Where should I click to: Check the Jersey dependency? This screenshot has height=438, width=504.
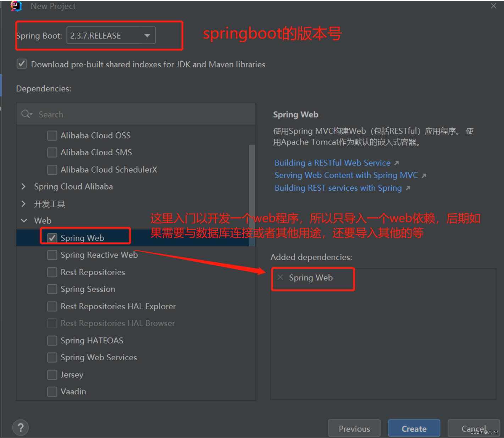52,375
